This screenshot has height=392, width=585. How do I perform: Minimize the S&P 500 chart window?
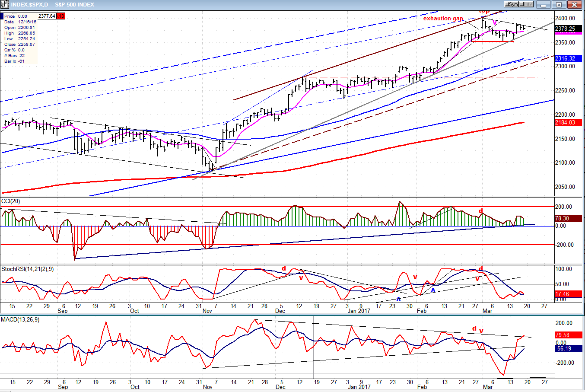[x=544, y=5]
